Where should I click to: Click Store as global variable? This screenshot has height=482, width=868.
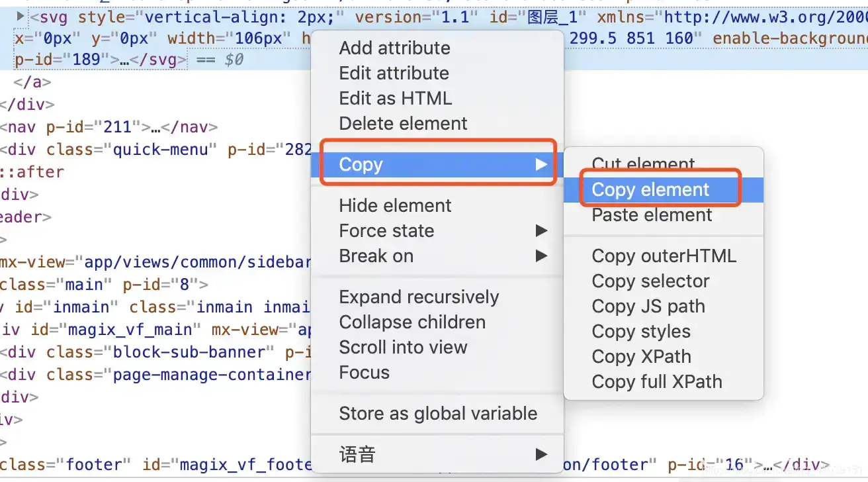(x=438, y=413)
